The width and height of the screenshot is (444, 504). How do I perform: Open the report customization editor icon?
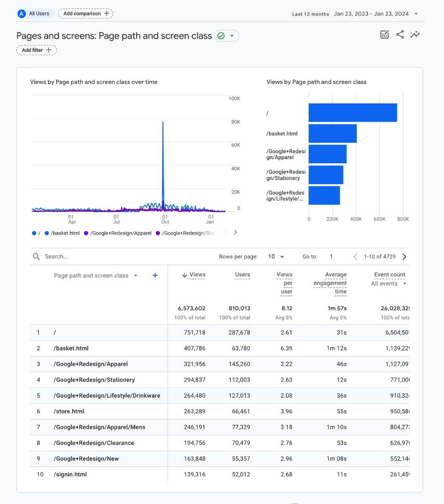[384, 34]
